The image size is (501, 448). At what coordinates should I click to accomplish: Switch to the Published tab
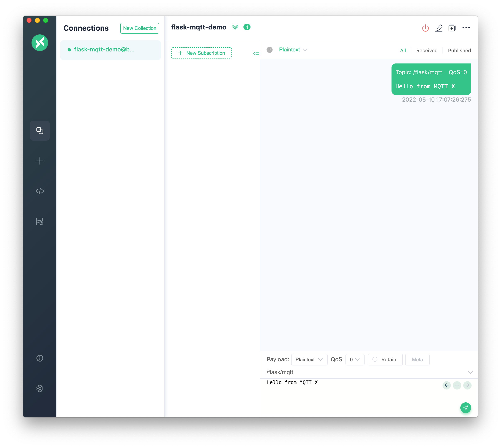(460, 51)
